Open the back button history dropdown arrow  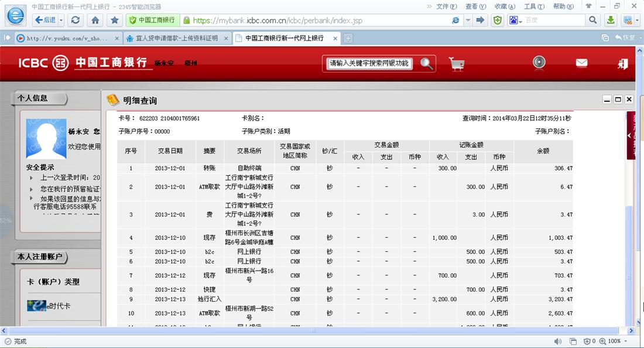60,20
